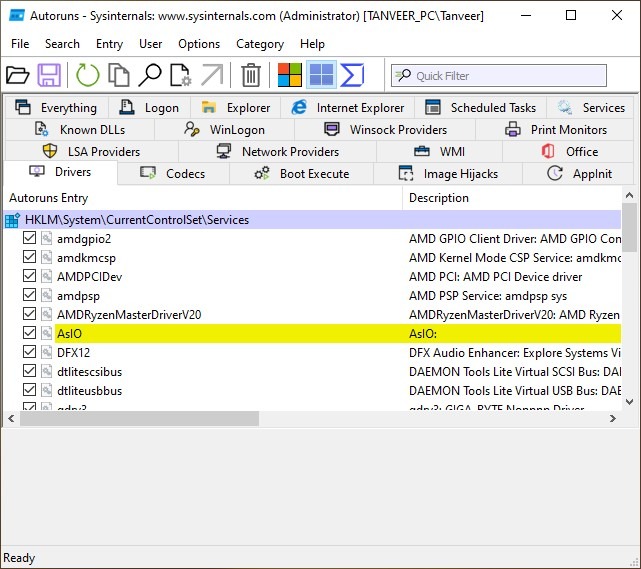The height and width of the screenshot is (569, 641).
Task: Uncheck the dtliteusbbus entry checkbox
Action: pos(29,390)
